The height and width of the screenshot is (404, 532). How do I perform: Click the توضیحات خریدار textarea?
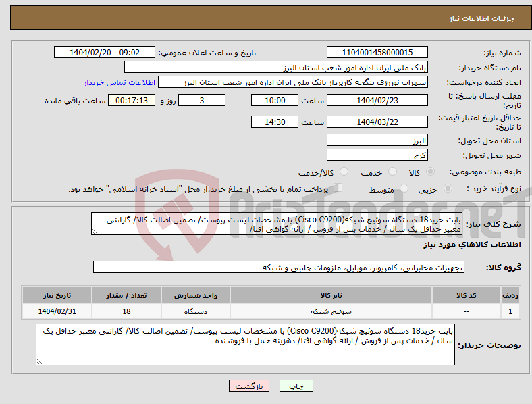click(x=245, y=345)
